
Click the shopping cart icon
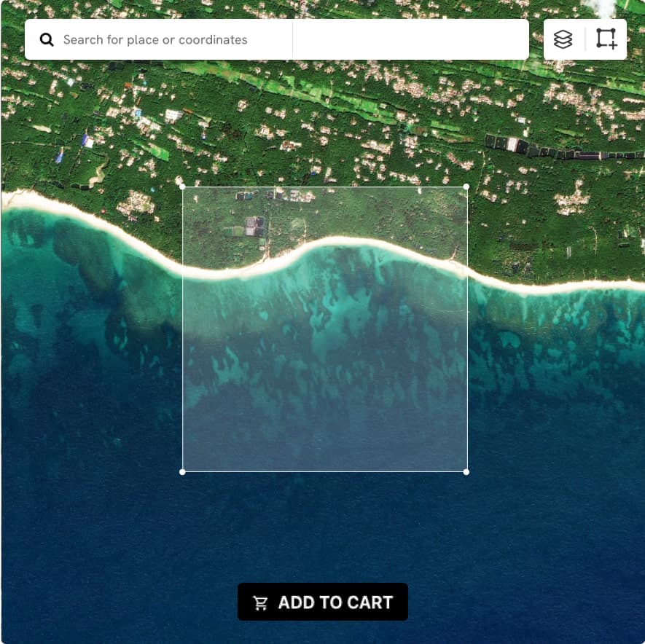tap(260, 602)
